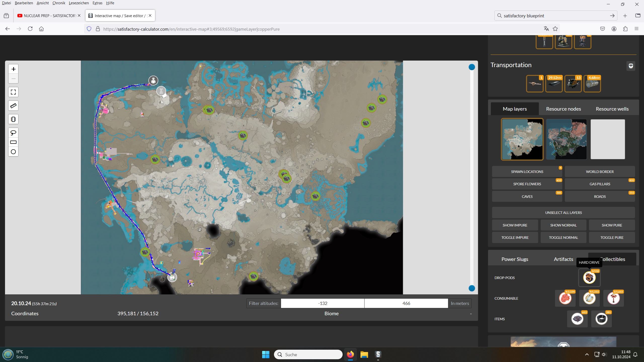Toggle the 4/2,154 consumable layer
Viewport: 644px width, 362px height.
click(565, 298)
